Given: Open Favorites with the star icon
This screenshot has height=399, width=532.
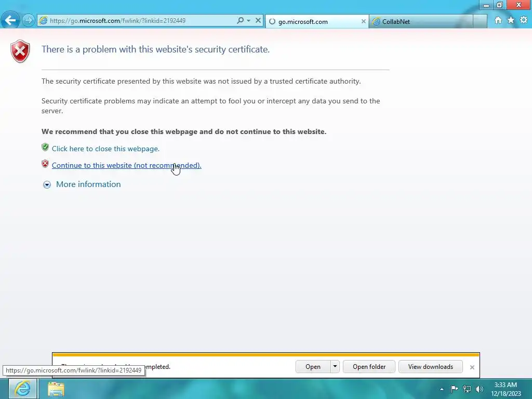Looking at the screenshot, I should [511, 20].
